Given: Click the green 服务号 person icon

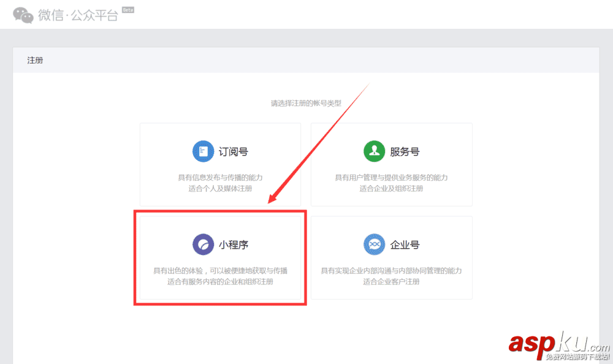Looking at the screenshot, I should tap(374, 151).
